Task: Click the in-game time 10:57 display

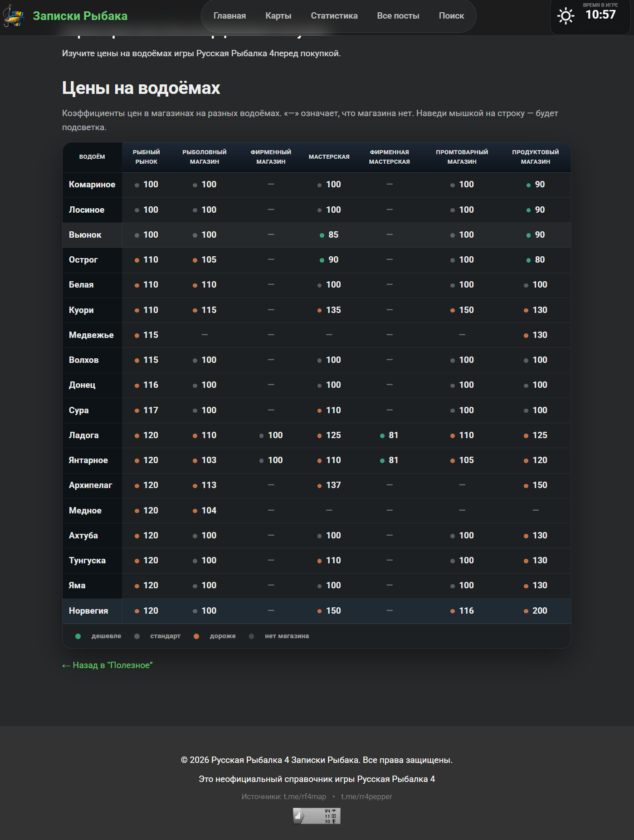Action: 600,15
